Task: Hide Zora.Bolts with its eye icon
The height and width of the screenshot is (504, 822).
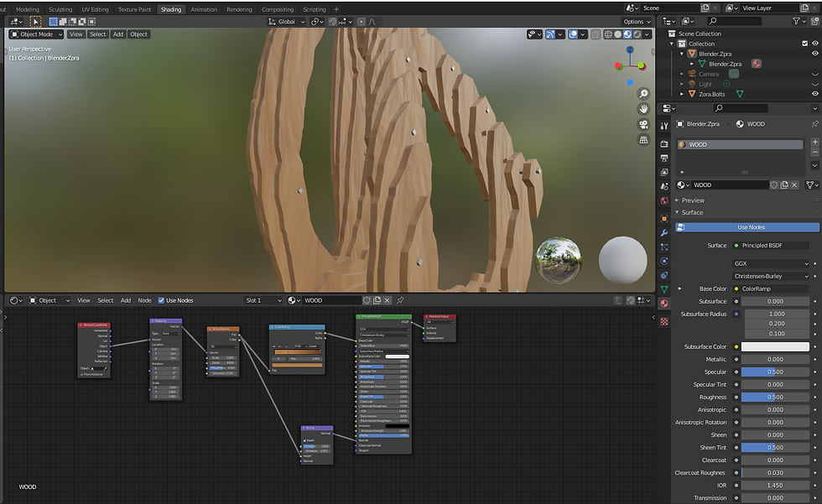Action: point(815,94)
